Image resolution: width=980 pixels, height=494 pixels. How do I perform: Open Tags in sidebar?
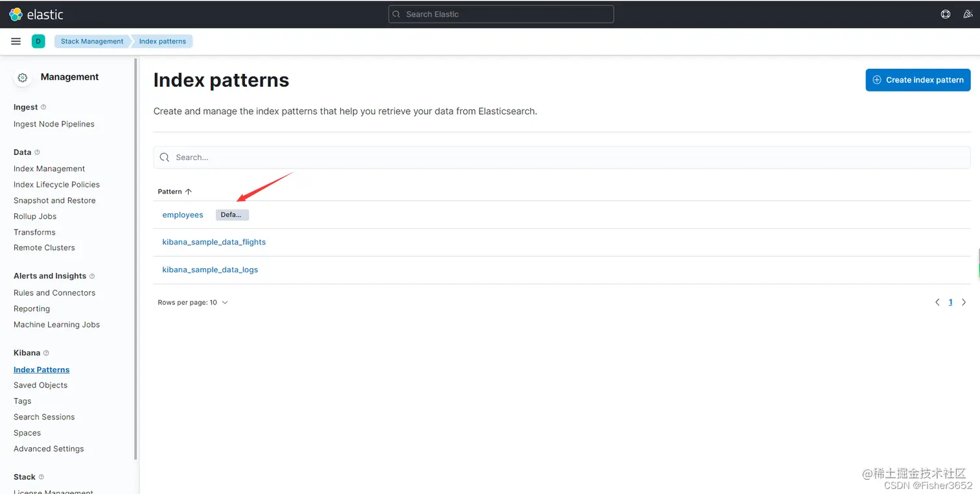click(x=23, y=402)
